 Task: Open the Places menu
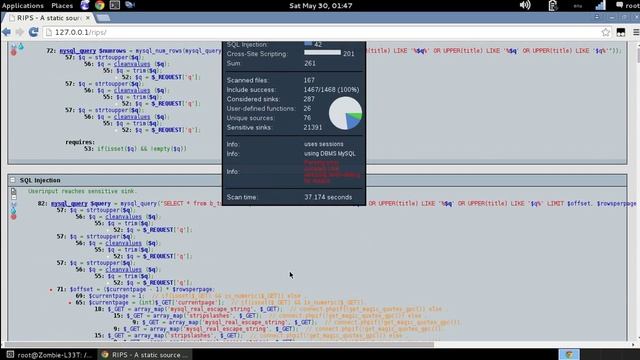click(62, 5)
